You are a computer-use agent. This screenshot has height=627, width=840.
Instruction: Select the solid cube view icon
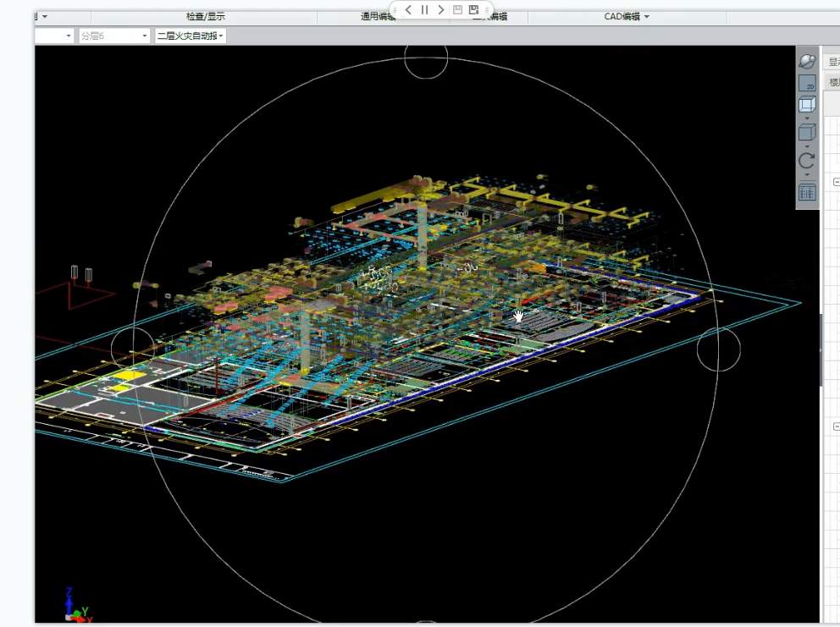807,133
